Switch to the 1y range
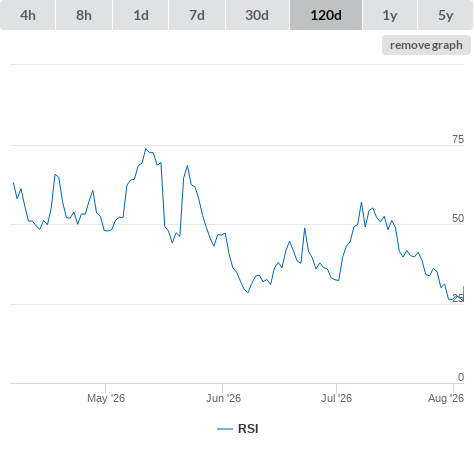This screenshot has width=474, height=455. pyautogui.click(x=390, y=15)
